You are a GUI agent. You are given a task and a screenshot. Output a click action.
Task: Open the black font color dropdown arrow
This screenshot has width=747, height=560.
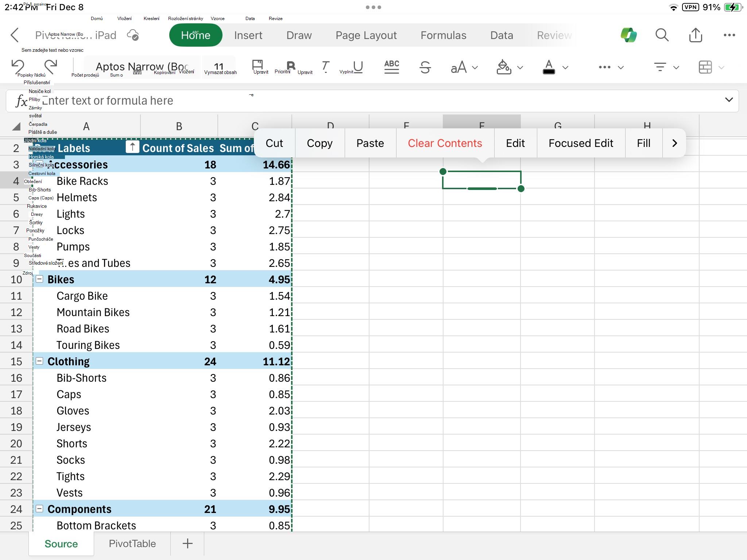(x=565, y=67)
